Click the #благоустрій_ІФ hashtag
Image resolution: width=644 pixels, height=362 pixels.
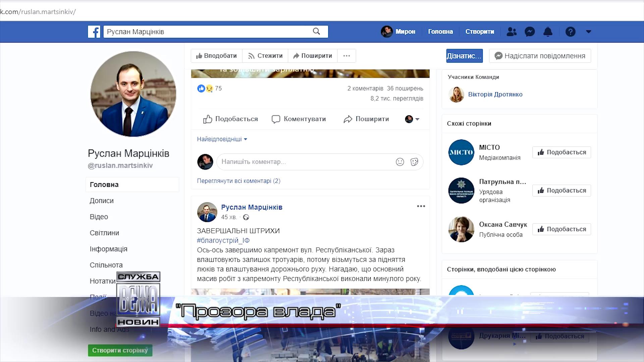pyautogui.click(x=223, y=240)
